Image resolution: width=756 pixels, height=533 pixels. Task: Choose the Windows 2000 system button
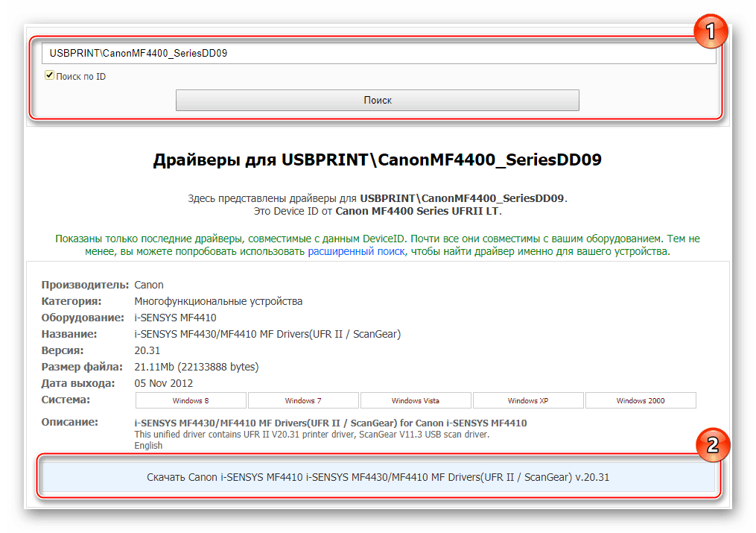point(641,401)
